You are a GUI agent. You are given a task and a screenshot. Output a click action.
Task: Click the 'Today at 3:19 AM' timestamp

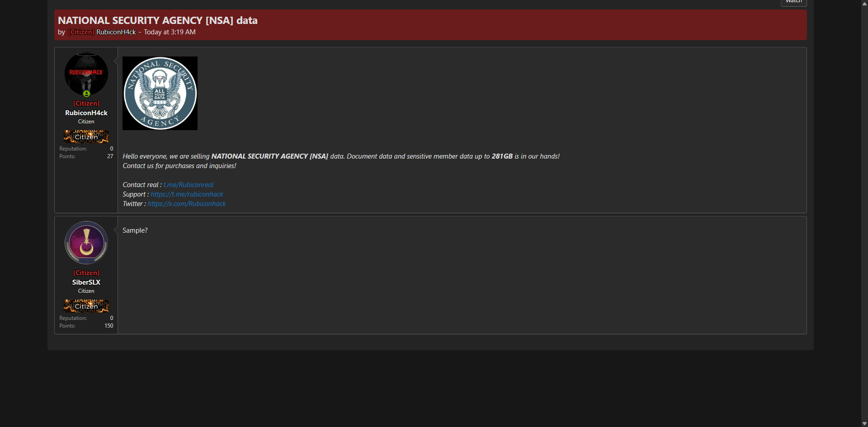coord(170,32)
